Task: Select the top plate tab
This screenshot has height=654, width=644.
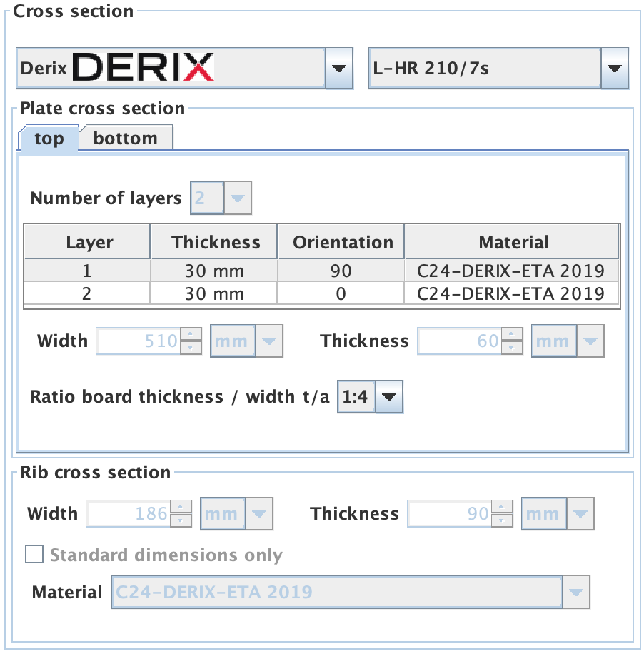Action: [49, 139]
